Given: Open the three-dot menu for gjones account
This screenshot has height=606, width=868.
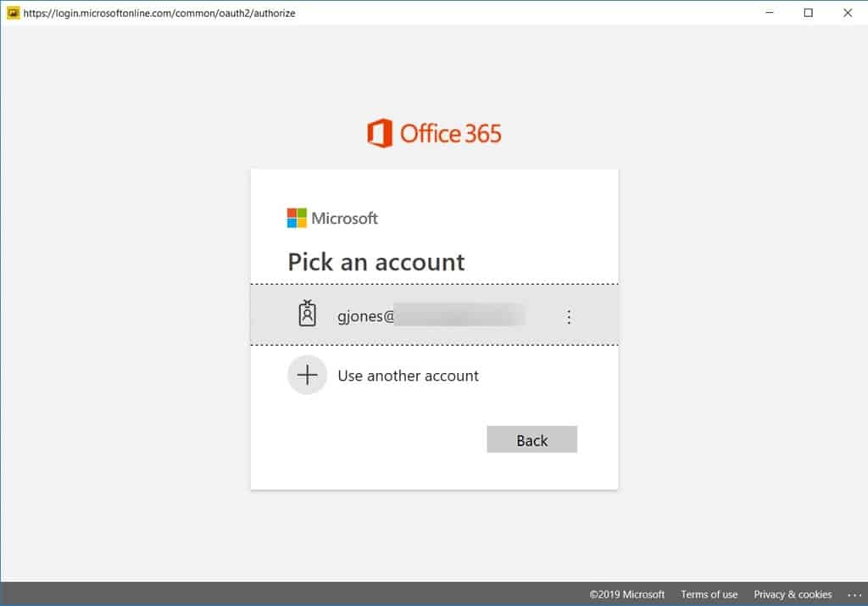Looking at the screenshot, I should (x=569, y=317).
